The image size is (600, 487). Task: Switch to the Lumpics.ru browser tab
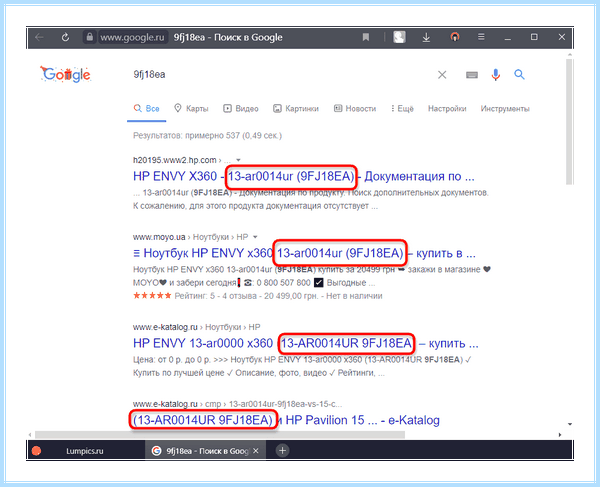85,451
